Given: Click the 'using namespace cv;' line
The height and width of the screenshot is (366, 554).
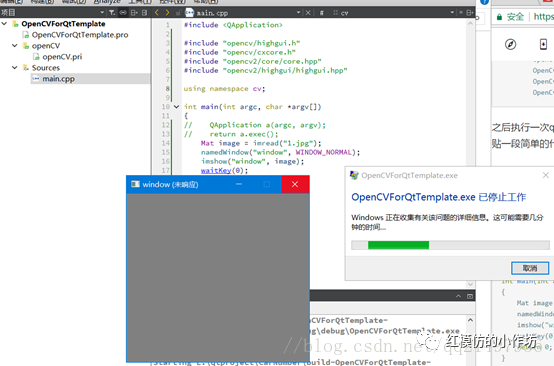Looking at the screenshot, I should click(x=224, y=89).
